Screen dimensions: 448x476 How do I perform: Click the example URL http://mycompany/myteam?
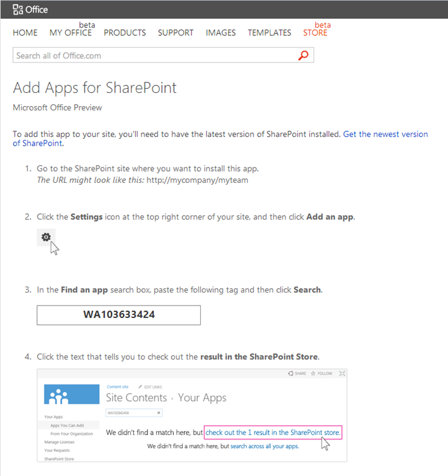[x=197, y=180]
